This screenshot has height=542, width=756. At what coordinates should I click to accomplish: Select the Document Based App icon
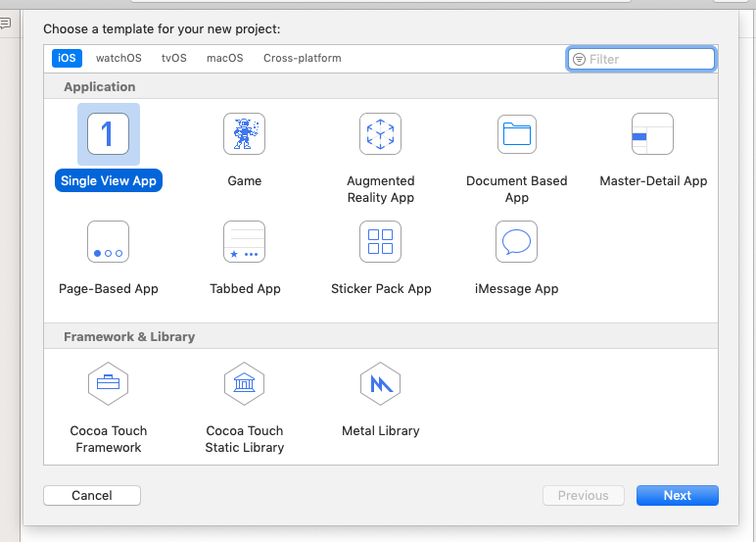tap(516, 134)
